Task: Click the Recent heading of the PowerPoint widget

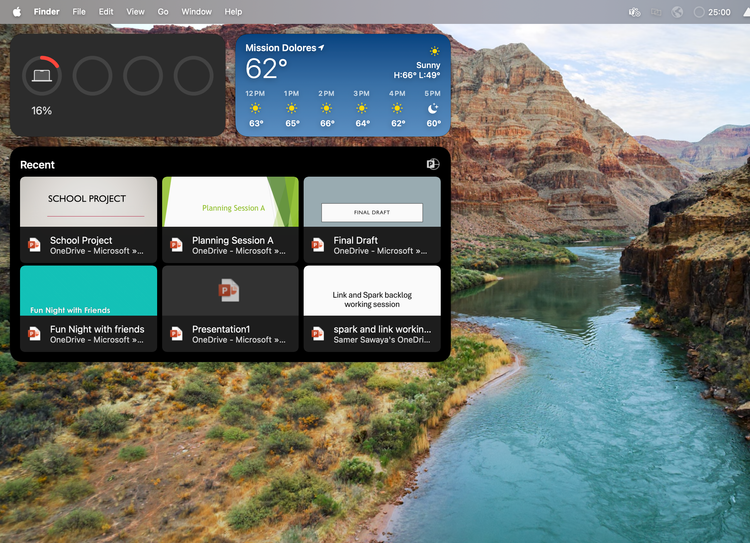Action: coord(37,165)
